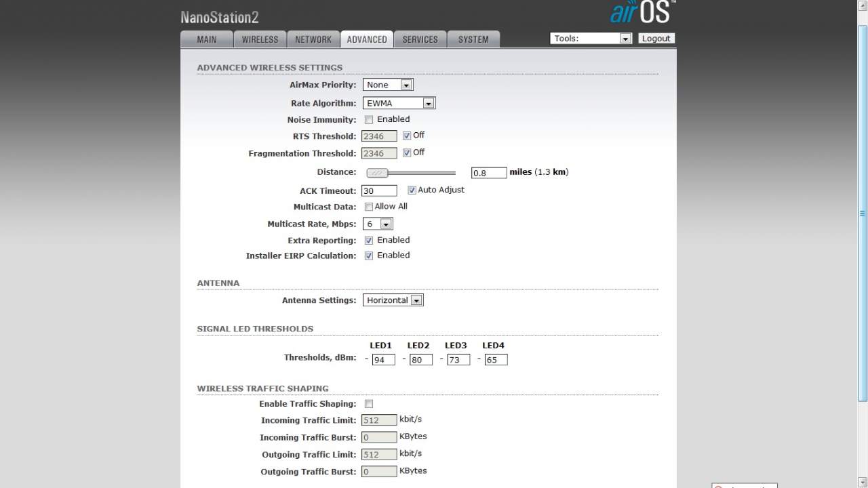The width and height of the screenshot is (868, 488).
Task: Open the Tools dropdown menu
Action: pos(591,39)
